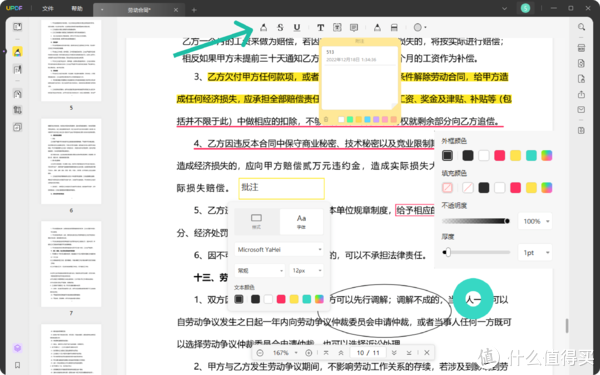
Task: Go to previous page with the up-arrow icon
Action: click(341, 353)
